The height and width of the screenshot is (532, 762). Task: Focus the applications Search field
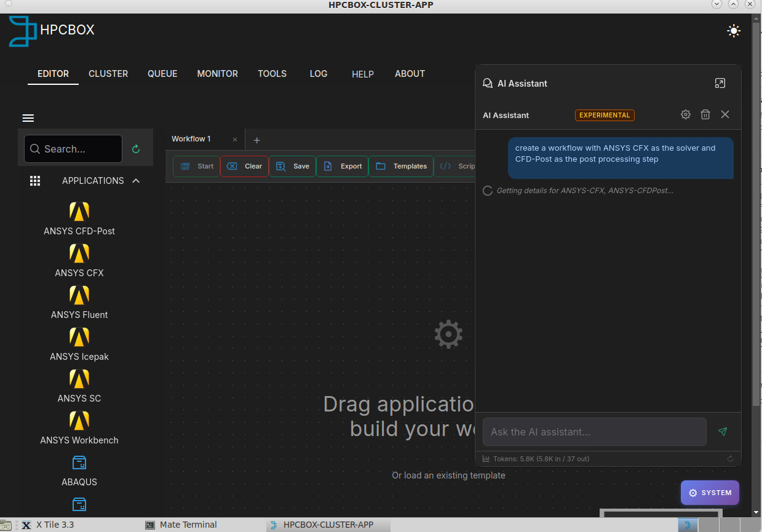pos(73,149)
